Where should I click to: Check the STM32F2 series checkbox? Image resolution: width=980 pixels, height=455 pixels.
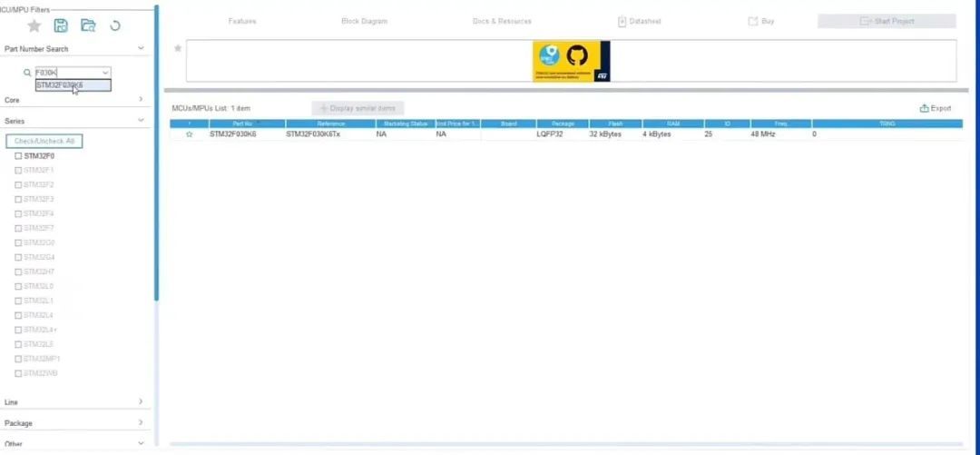click(18, 184)
